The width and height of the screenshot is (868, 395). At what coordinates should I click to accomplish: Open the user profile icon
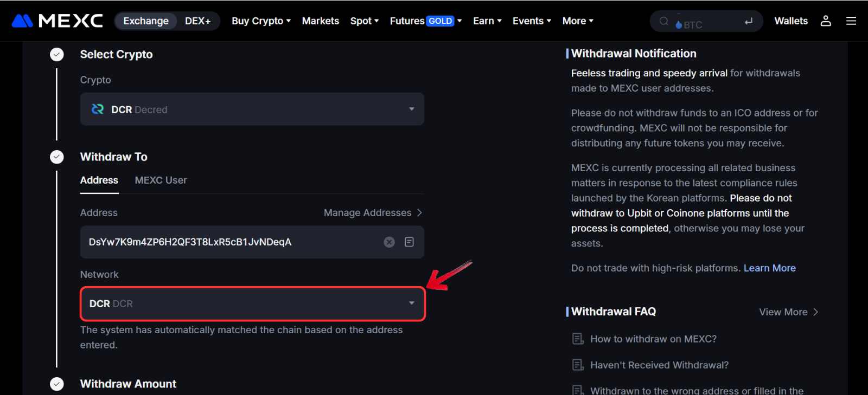(x=826, y=21)
